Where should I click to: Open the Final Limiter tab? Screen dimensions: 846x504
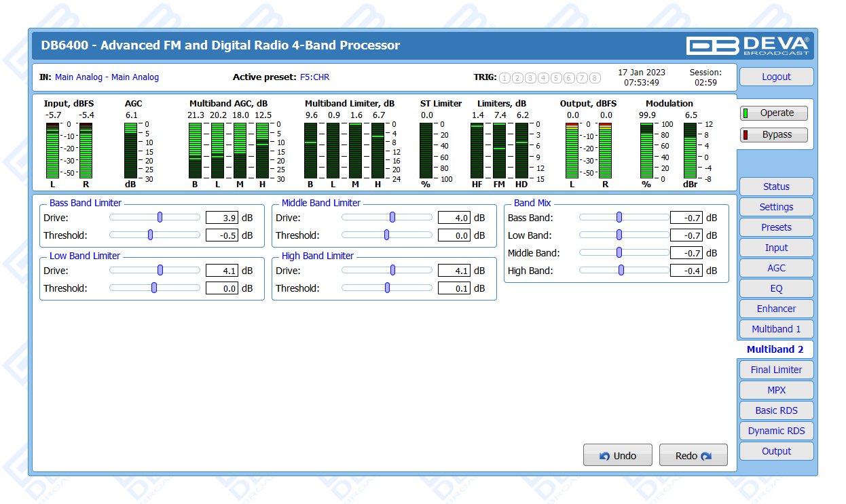point(776,370)
